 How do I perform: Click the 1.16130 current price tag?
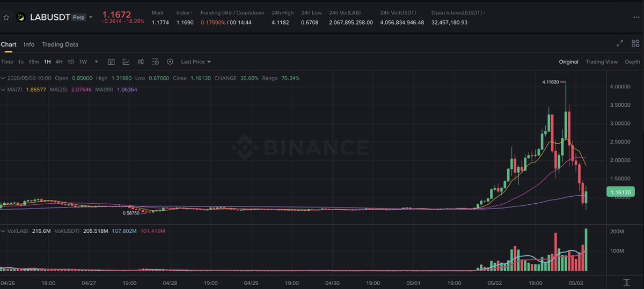pos(620,191)
